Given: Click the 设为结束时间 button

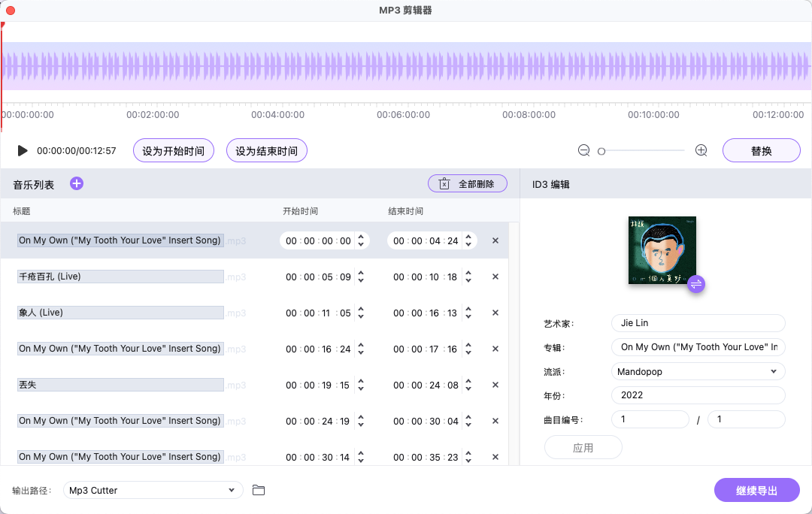Looking at the screenshot, I should tap(266, 150).
